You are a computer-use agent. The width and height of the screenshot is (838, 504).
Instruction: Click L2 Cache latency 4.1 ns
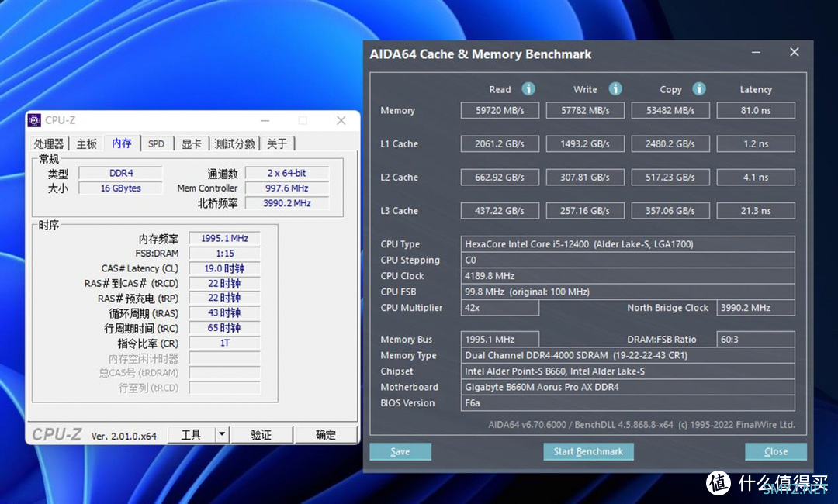pos(756,178)
